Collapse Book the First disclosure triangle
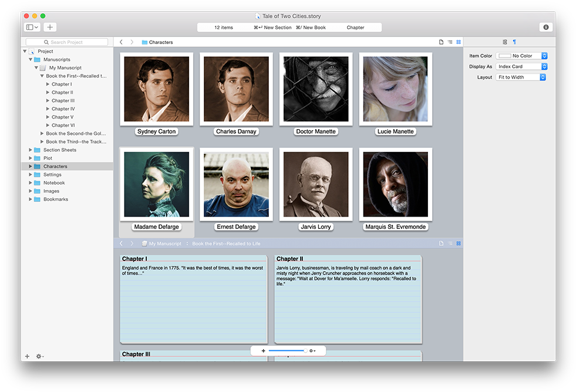 click(x=42, y=76)
